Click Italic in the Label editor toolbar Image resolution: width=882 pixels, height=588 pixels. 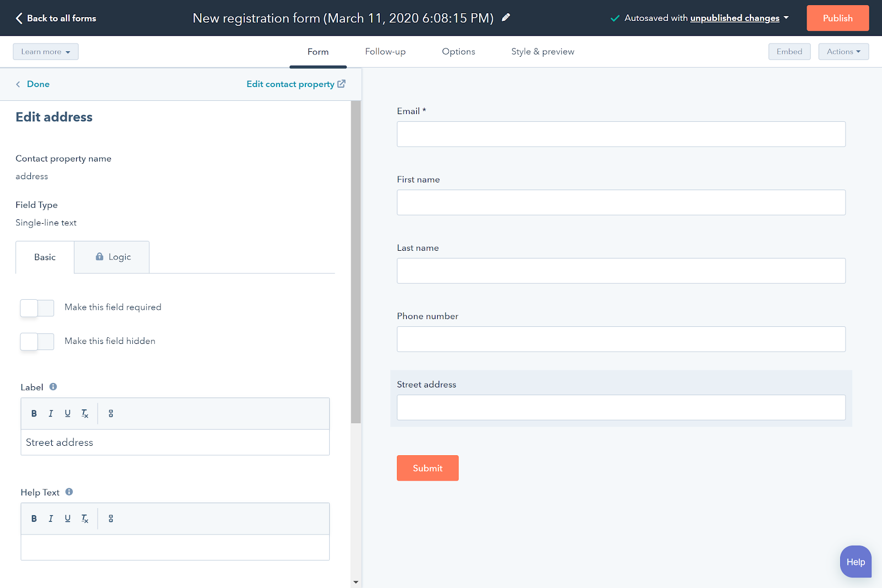(x=51, y=413)
